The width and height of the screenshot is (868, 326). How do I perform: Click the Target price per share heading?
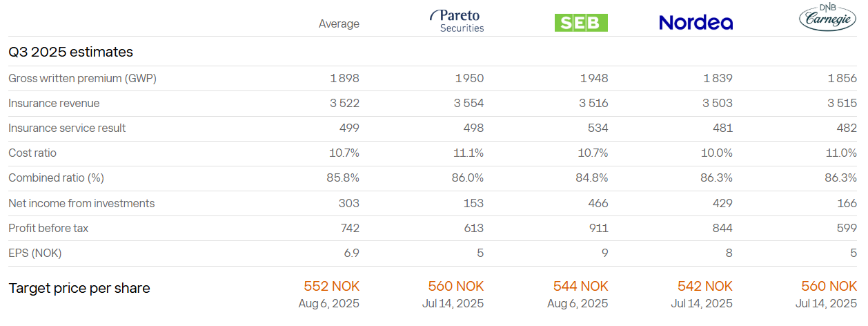coord(79,288)
